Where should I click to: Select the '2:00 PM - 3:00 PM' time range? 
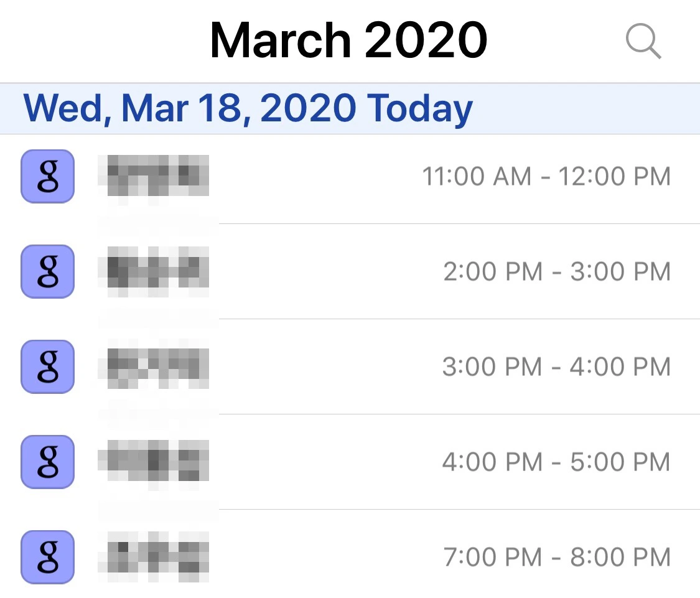tap(557, 272)
